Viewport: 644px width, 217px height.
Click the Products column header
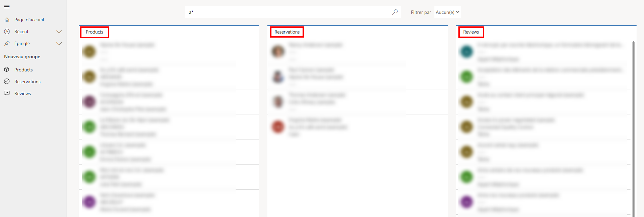[x=94, y=32]
